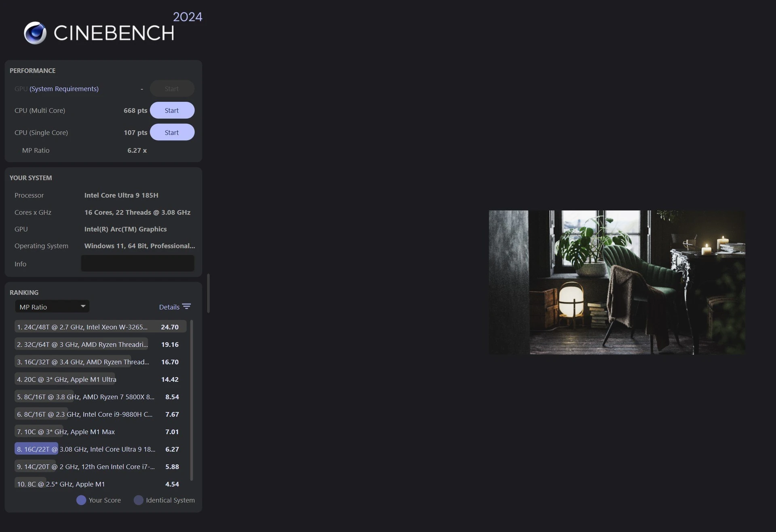Select ranking row 12th Gen Intel Core i7
The image size is (776, 532).
(100, 466)
